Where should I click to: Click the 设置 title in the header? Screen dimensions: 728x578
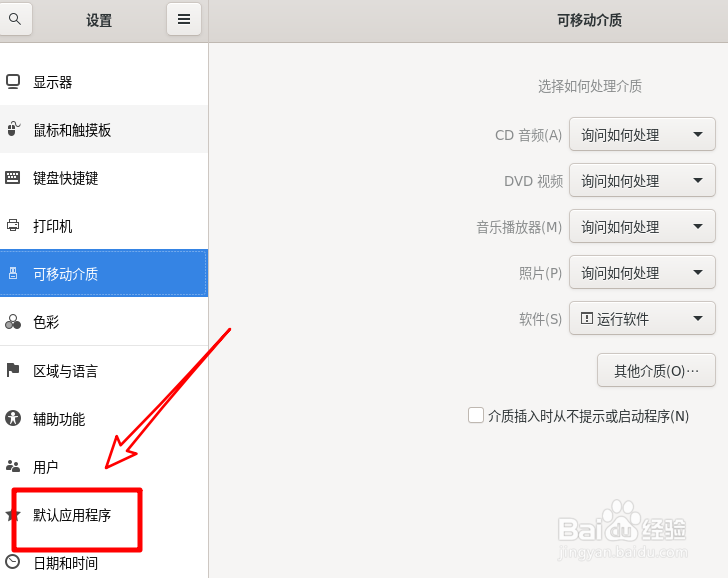[99, 20]
